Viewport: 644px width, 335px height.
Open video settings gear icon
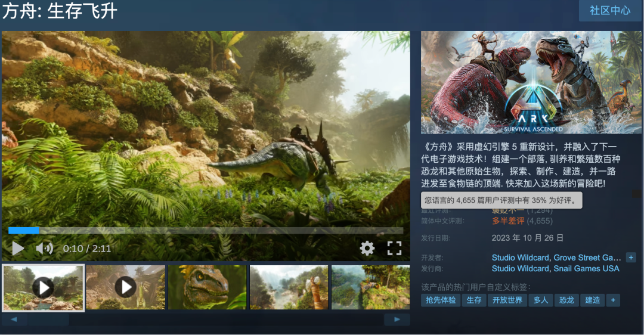367,248
